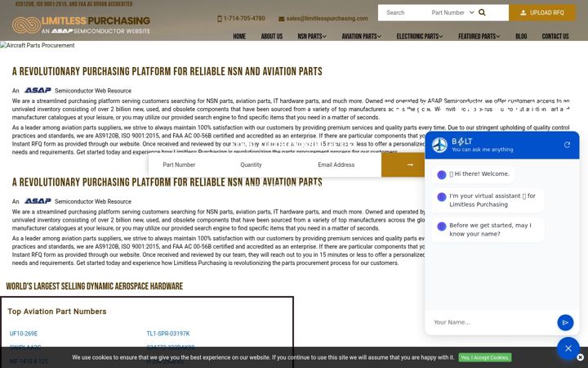Open the Part Number search type dropdown

[x=452, y=12]
